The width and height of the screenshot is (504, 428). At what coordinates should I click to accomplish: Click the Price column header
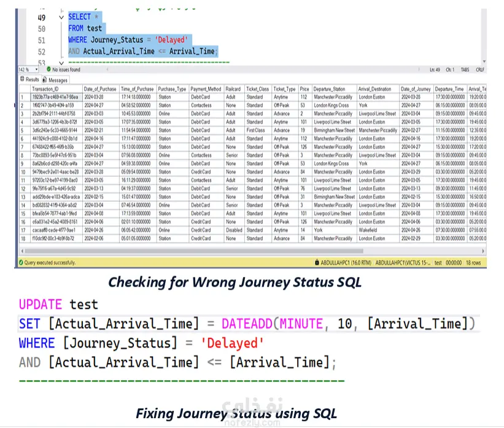click(305, 89)
